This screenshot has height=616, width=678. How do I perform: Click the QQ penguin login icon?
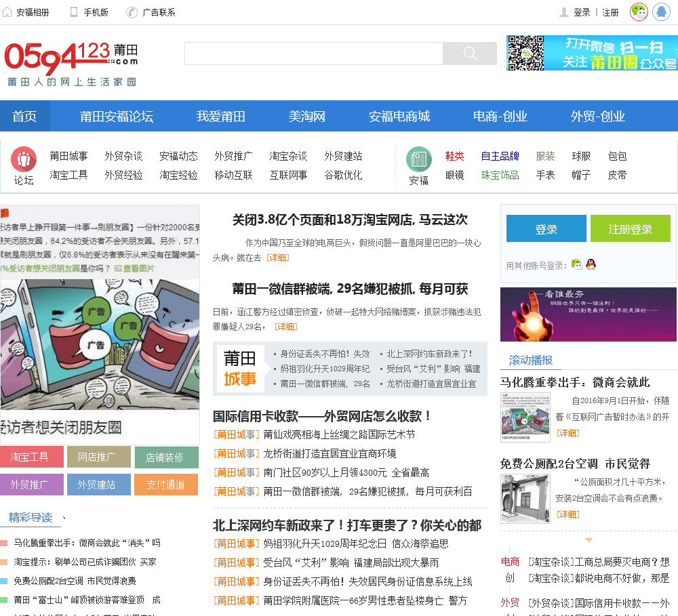tap(591, 264)
